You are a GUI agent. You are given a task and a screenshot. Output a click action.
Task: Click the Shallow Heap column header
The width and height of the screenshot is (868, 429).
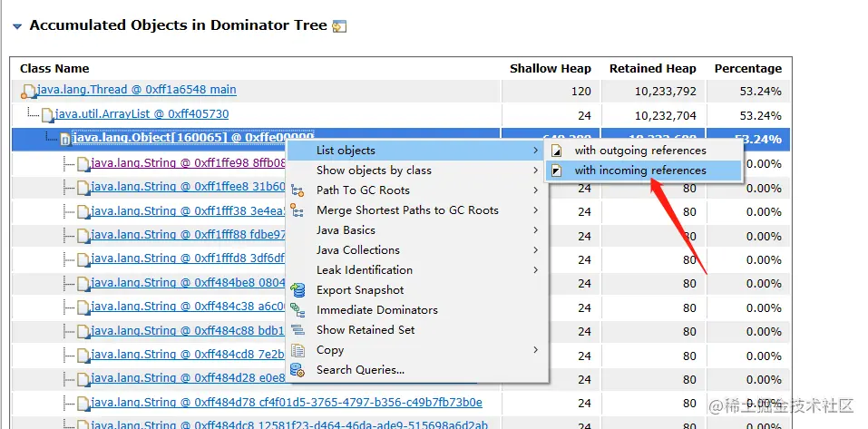pyautogui.click(x=551, y=69)
